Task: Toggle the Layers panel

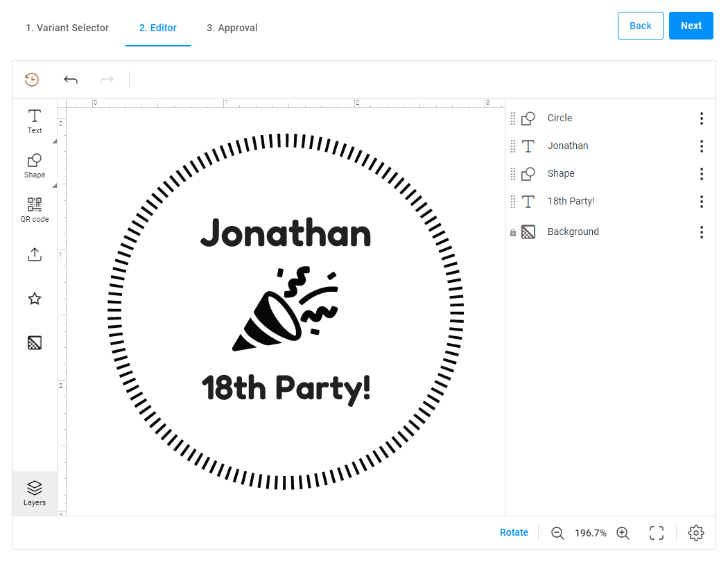Action: pyautogui.click(x=34, y=493)
